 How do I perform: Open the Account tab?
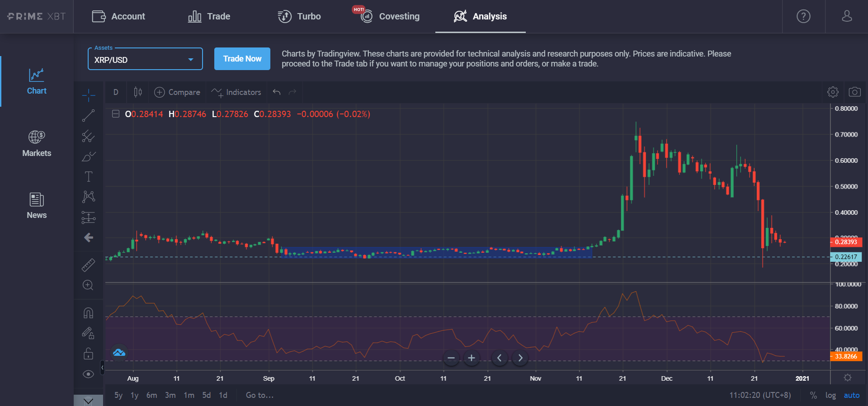[x=118, y=16]
